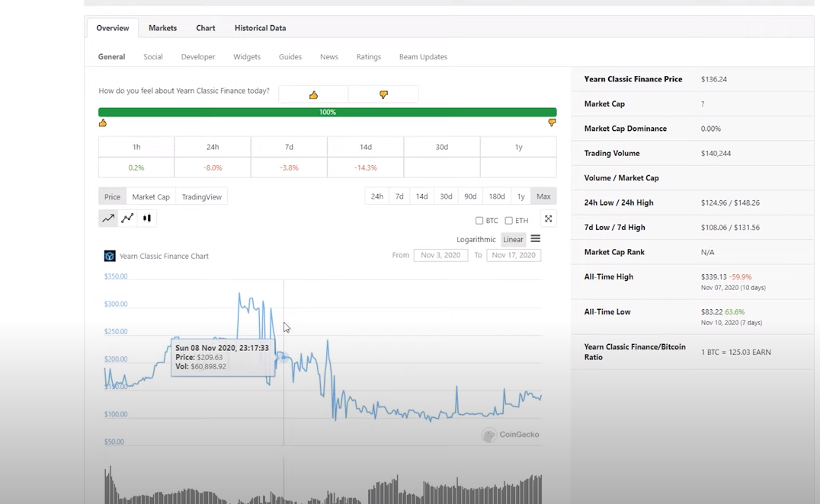Click the To date field Nov 17, 2020
Image resolution: width=820 pixels, height=504 pixels.
coord(514,255)
